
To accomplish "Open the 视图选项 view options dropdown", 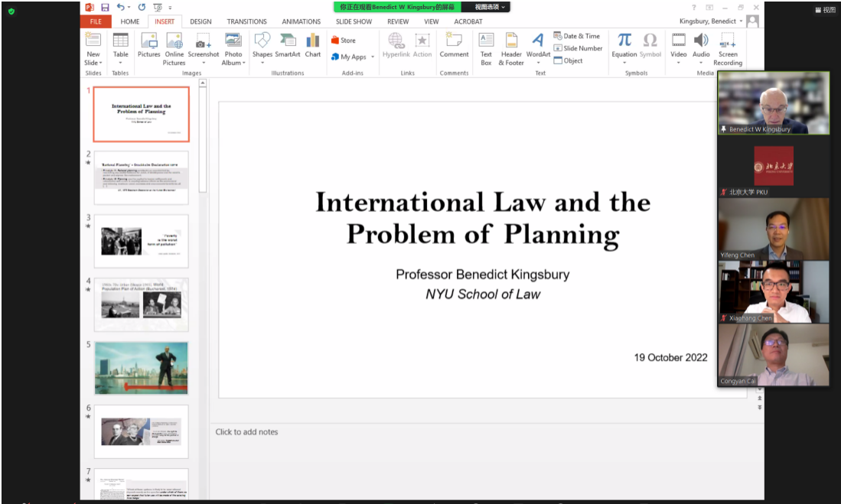I will 490,7.
